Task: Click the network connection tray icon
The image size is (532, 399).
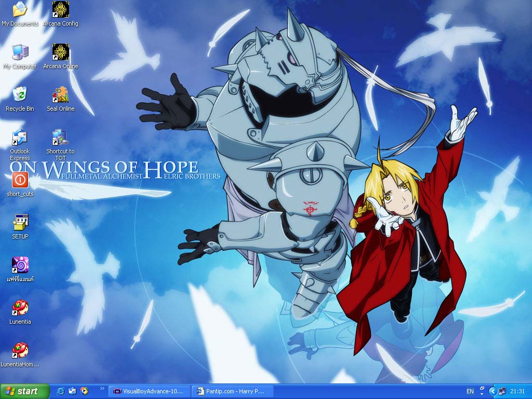Action: [502, 391]
